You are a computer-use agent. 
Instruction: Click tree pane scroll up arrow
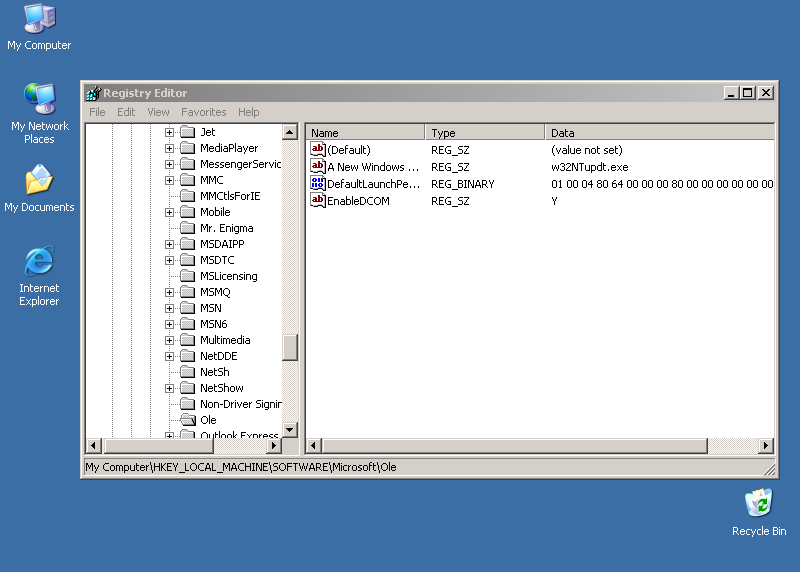click(290, 132)
